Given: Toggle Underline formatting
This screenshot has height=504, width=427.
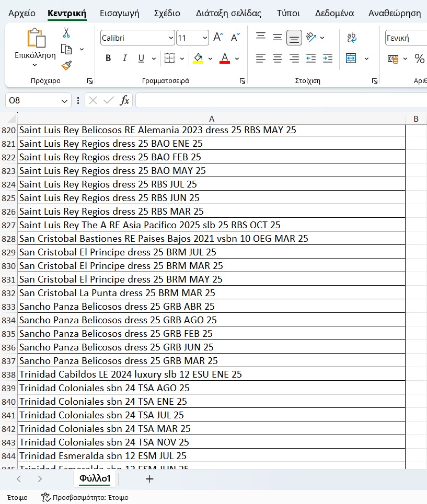Looking at the screenshot, I should (x=141, y=58).
